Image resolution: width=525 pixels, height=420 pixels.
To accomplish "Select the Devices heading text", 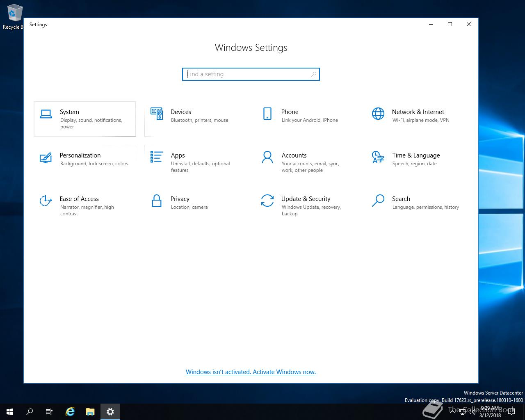I will tap(181, 112).
